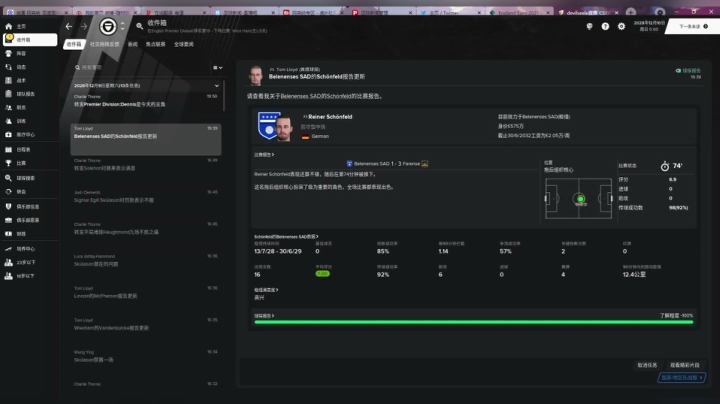Open the 球队报告 team report sidebar icon
Screen dimensions: 720x404
[8, 94]
